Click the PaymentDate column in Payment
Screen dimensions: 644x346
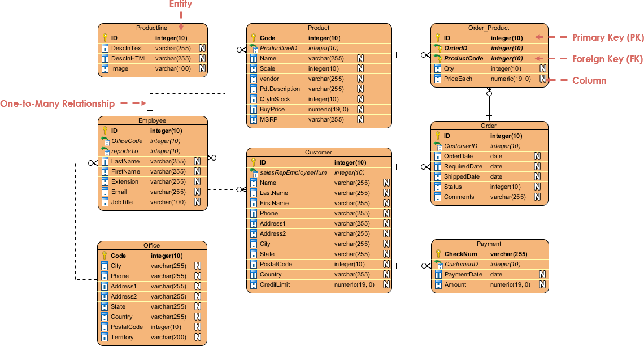pos(463,275)
